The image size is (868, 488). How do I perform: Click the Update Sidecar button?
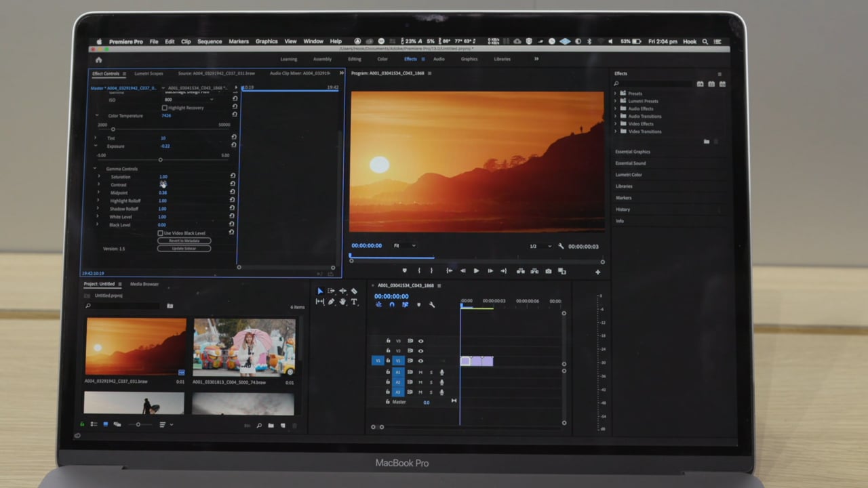click(183, 248)
